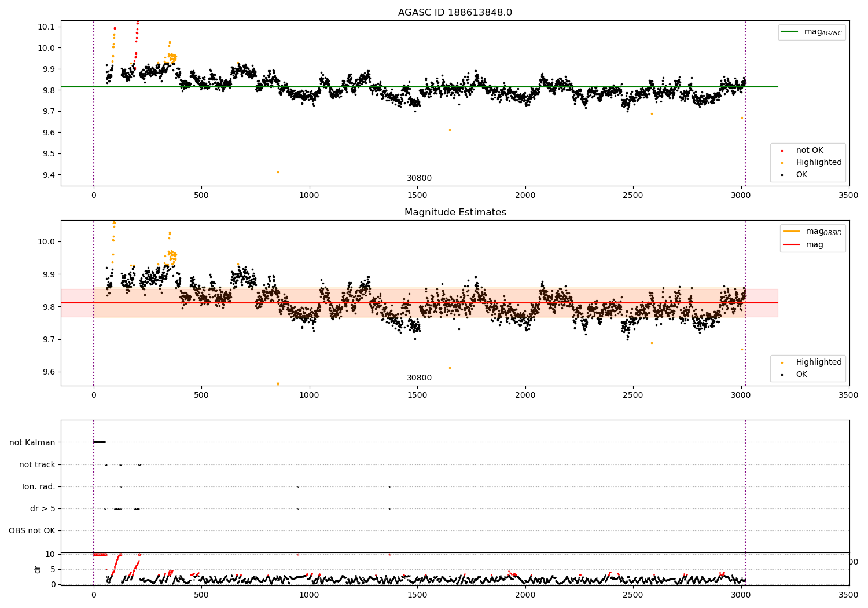Viewport: 868px width, 608px height.
Task: Select x-axis tick 2500 under the AGASC plot
Action: click(633, 195)
